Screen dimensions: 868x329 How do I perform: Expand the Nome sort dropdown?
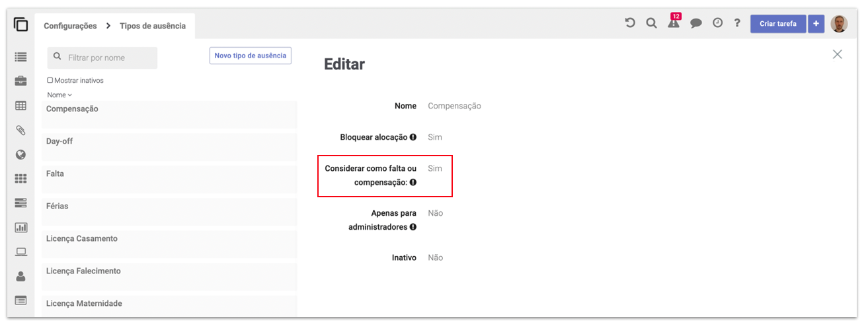[59, 95]
